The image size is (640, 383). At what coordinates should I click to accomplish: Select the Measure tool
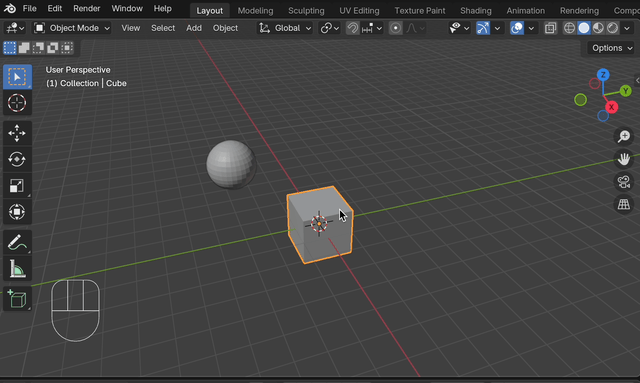(x=17, y=269)
